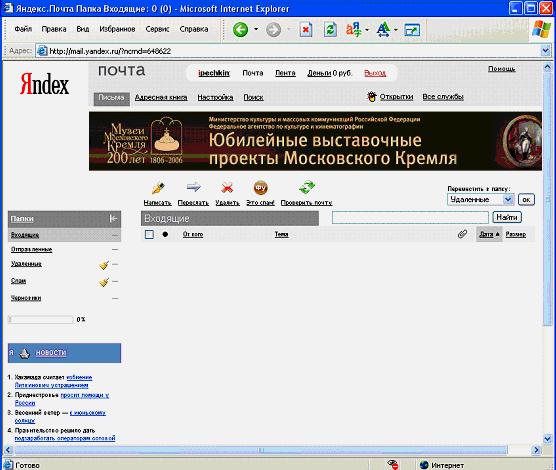Open the Избранное menu
The width and height of the screenshot is (556, 470).
117,29
